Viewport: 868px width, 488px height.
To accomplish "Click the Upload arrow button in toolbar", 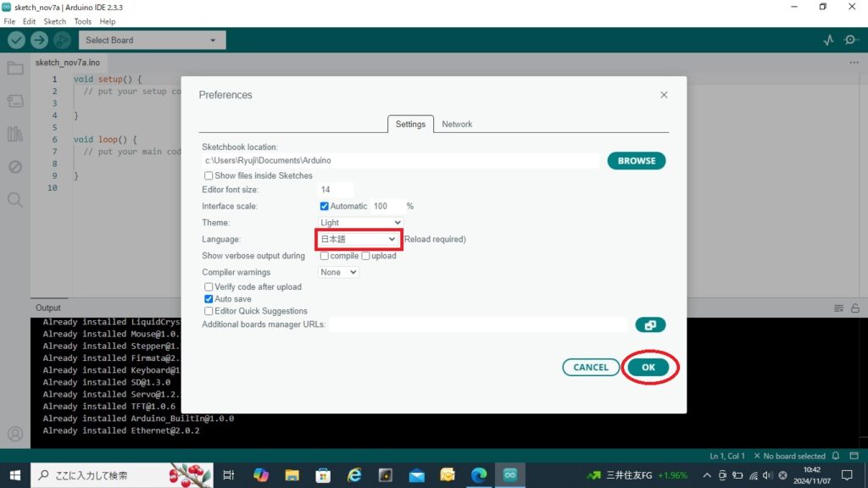I will pos(39,40).
